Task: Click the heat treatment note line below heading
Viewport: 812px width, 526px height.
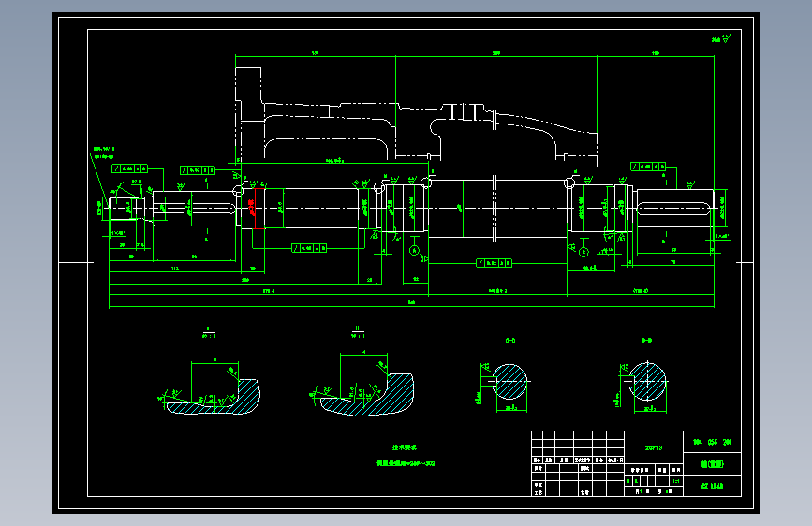Action: tap(406, 463)
